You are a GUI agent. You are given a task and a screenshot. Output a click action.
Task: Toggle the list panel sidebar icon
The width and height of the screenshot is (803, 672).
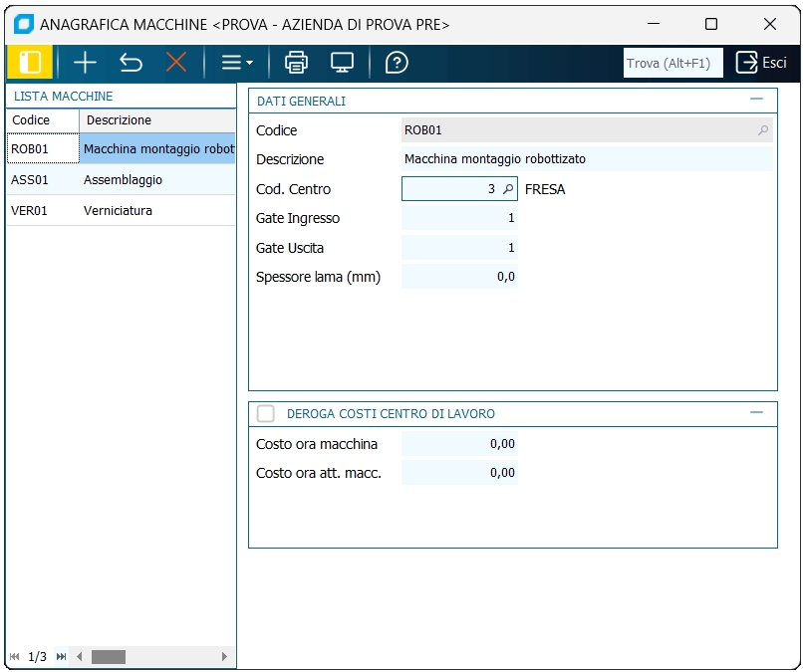click(x=30, y=63)
